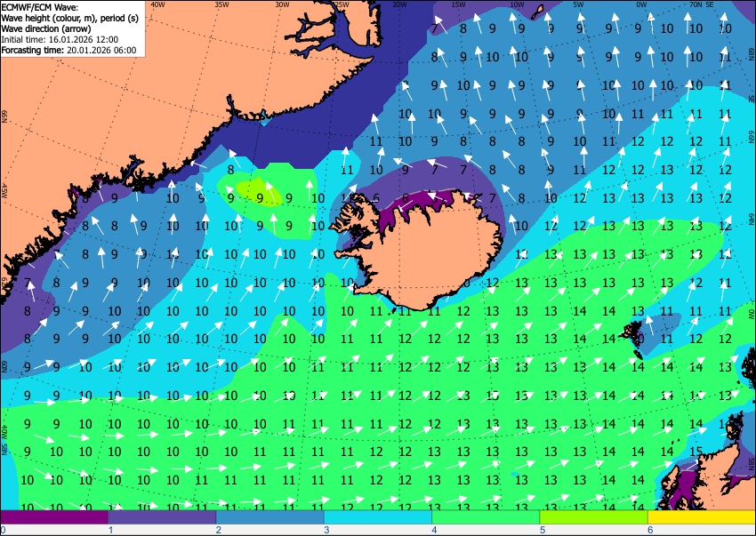Pick the blue 2–3 m colorbar segment
Image resolution: width=756 pixels, height=536 pixels.
click(270, 517)
